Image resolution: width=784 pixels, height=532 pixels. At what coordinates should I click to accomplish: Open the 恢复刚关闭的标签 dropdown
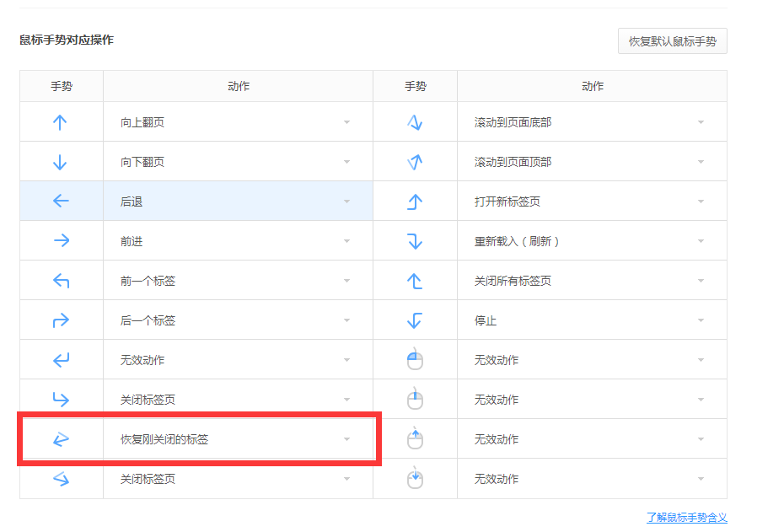[x=237, y=439]
